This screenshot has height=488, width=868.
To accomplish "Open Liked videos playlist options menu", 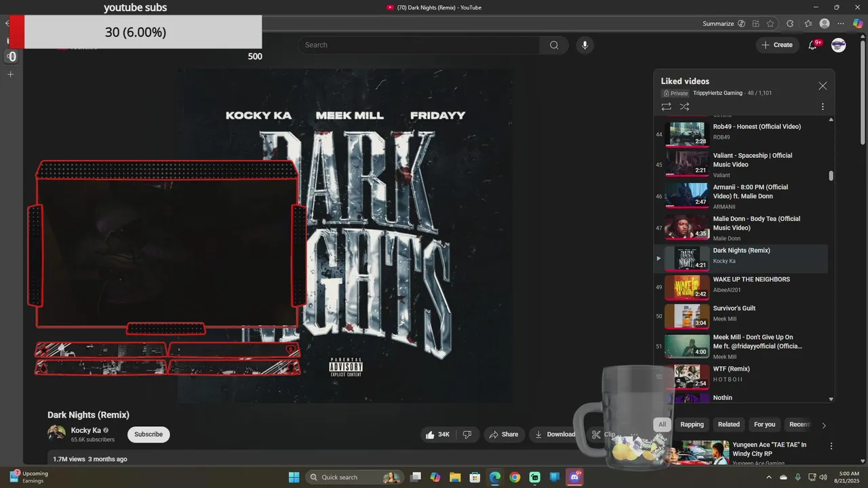I will pos(823,106).
